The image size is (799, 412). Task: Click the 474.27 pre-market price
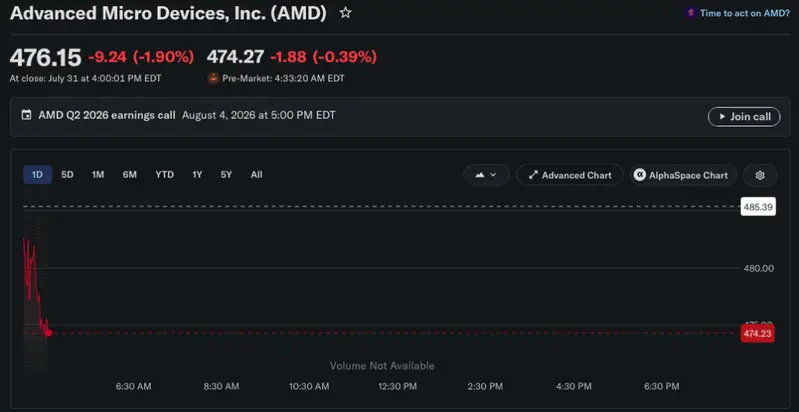(235, 57)
